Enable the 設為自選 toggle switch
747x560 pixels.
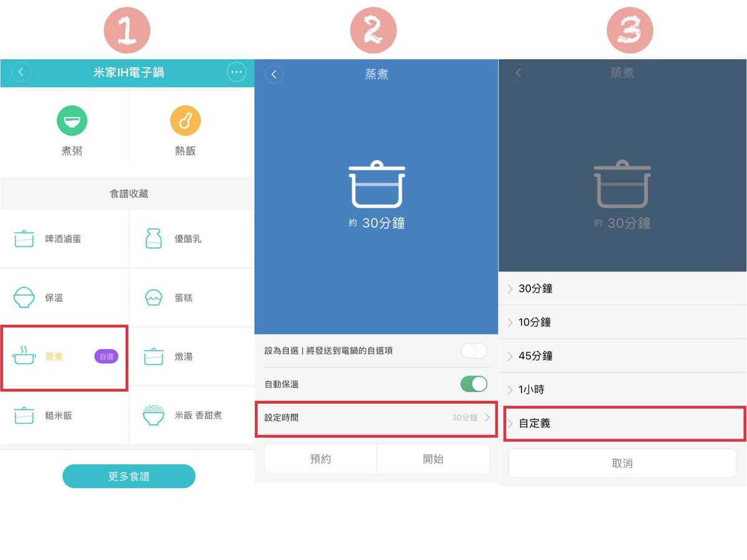(x=474, y=350)
